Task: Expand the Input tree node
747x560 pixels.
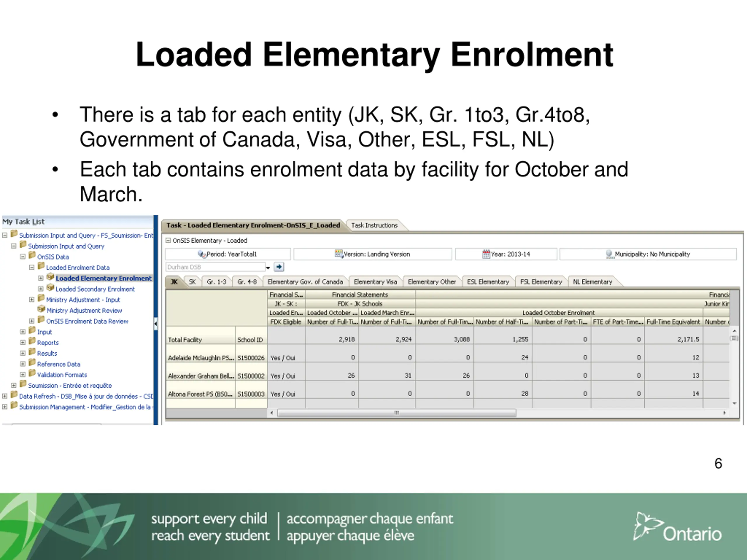Action: 23,331
